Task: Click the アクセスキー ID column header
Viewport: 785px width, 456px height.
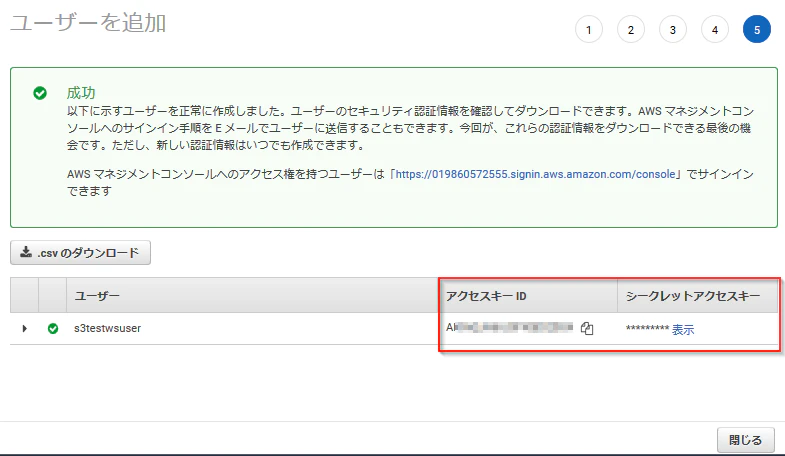Action: [x=528, y=295]
